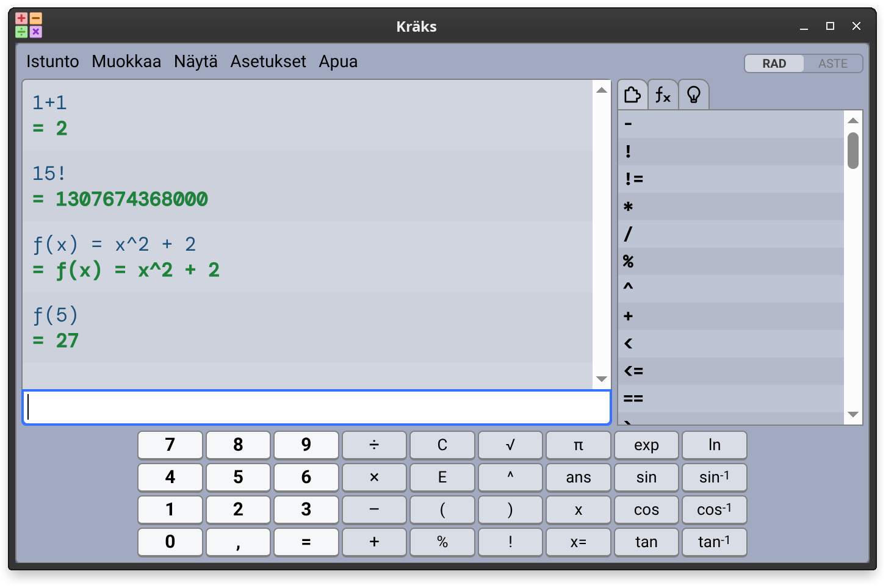Click the ans button
894x588 pixels.
[579, 477]
